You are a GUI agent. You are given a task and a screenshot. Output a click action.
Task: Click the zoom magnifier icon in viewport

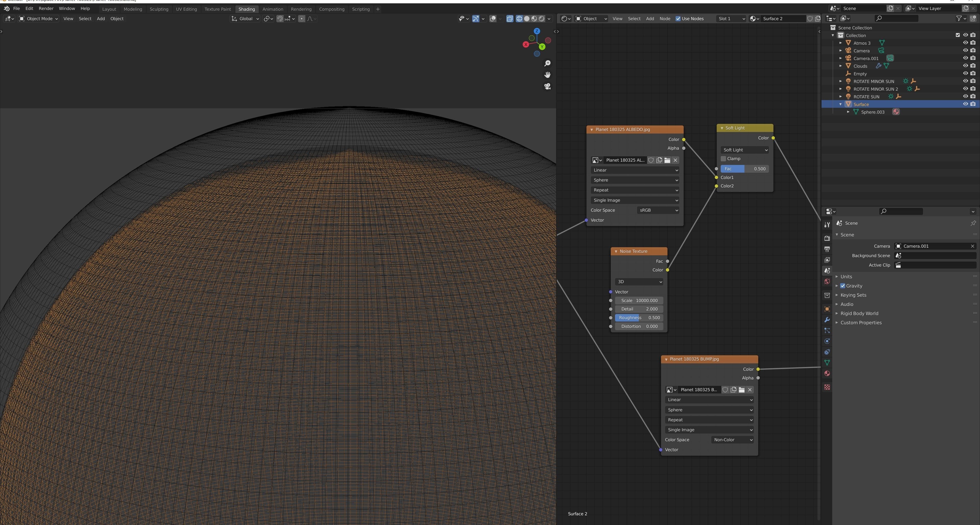click(x=547, y=63)
